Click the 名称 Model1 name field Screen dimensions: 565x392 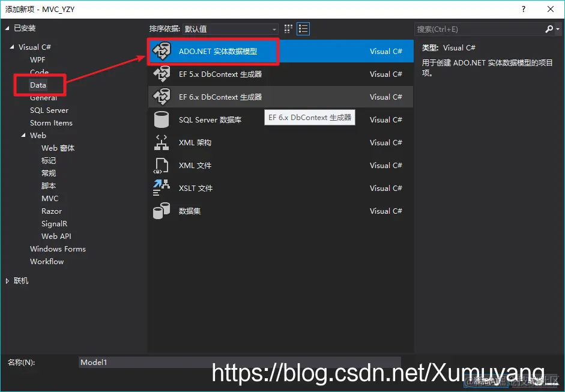pyautogui.click(x=240, y=362)
